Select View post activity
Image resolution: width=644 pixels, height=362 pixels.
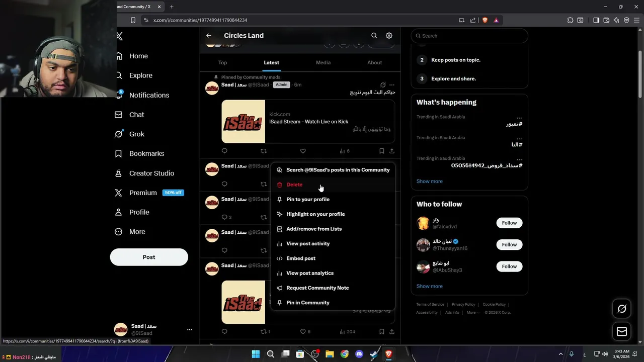pyautogui.click(x=333, y=243)
